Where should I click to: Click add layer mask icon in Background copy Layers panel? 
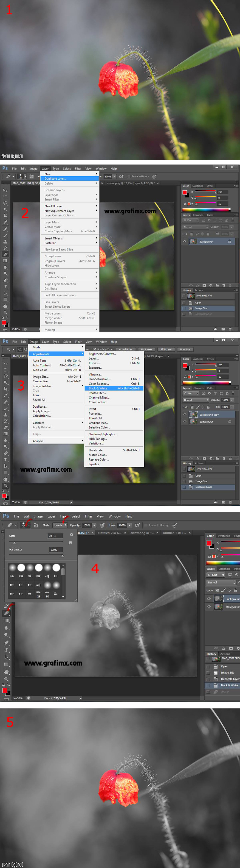point(204,458)
